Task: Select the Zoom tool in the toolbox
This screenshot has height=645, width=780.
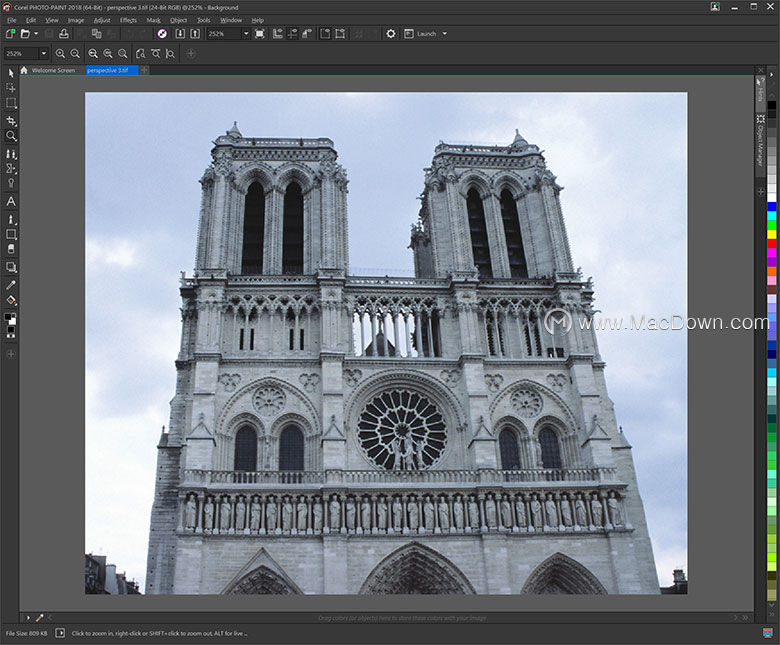Action: 11,136
